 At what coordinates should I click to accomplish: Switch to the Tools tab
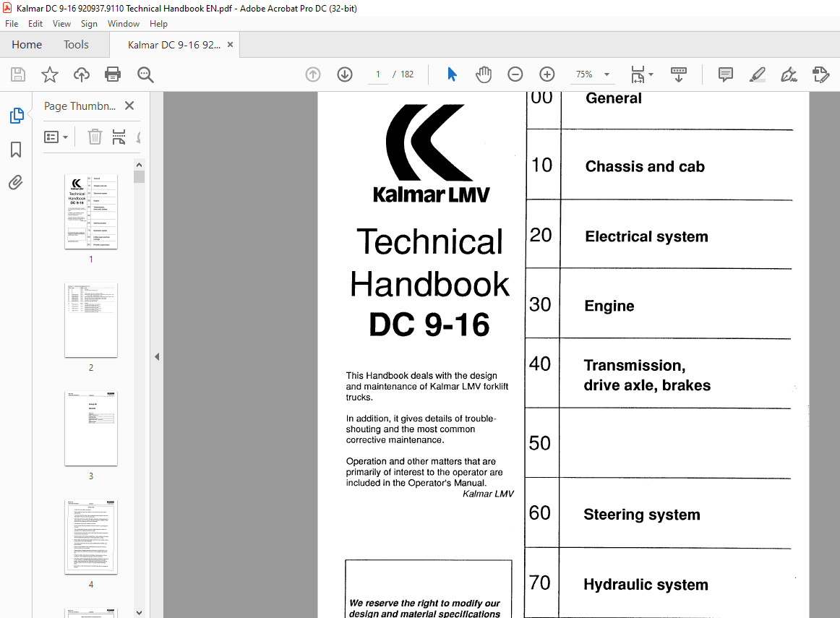pyautogui.click(x=76, y=44)
